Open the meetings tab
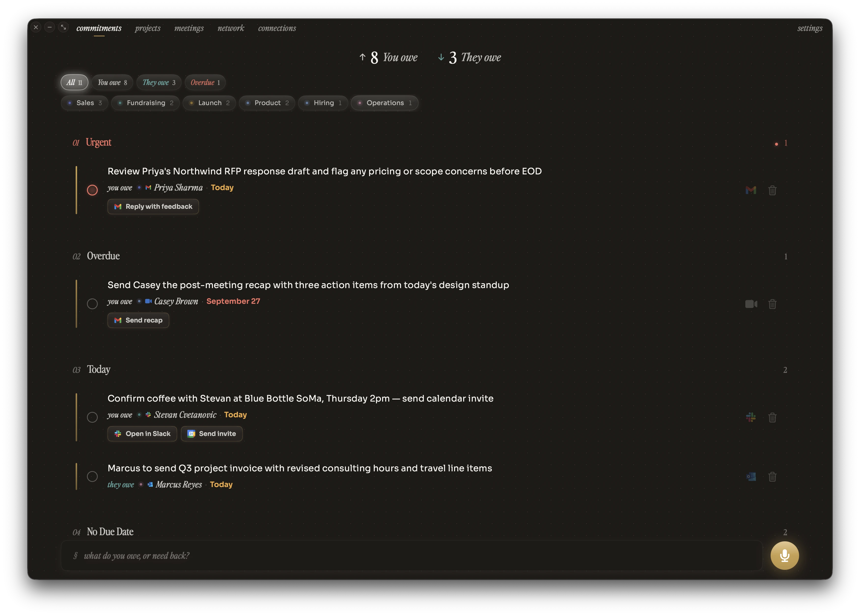This screenshot has width=860, height=616. [189, 28]
